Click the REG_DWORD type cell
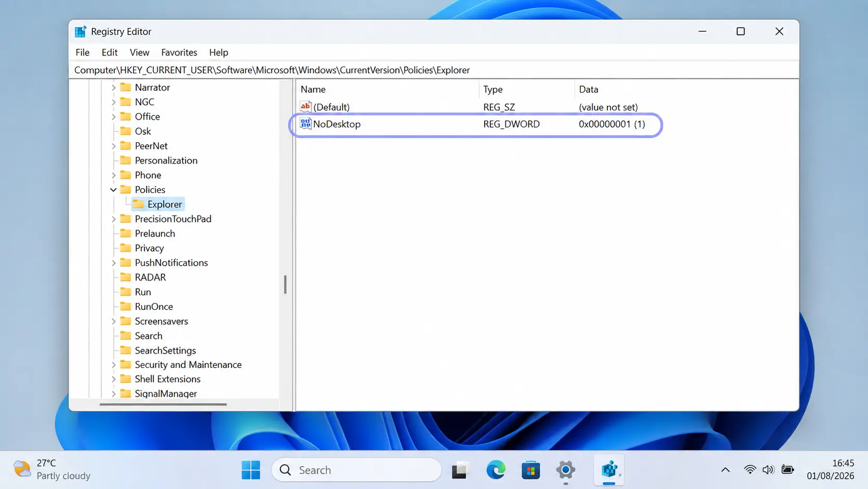This screenshot has width=868, height=489. (x=512, y=124)
